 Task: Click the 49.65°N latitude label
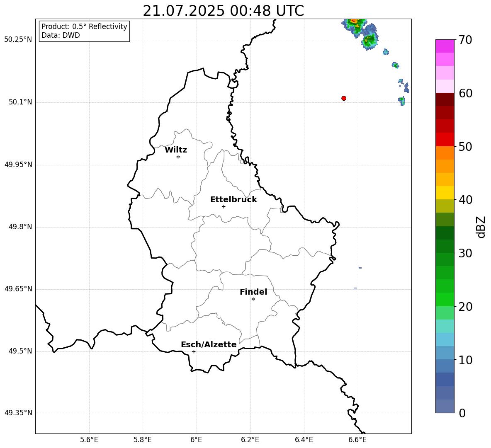point(18,289)
